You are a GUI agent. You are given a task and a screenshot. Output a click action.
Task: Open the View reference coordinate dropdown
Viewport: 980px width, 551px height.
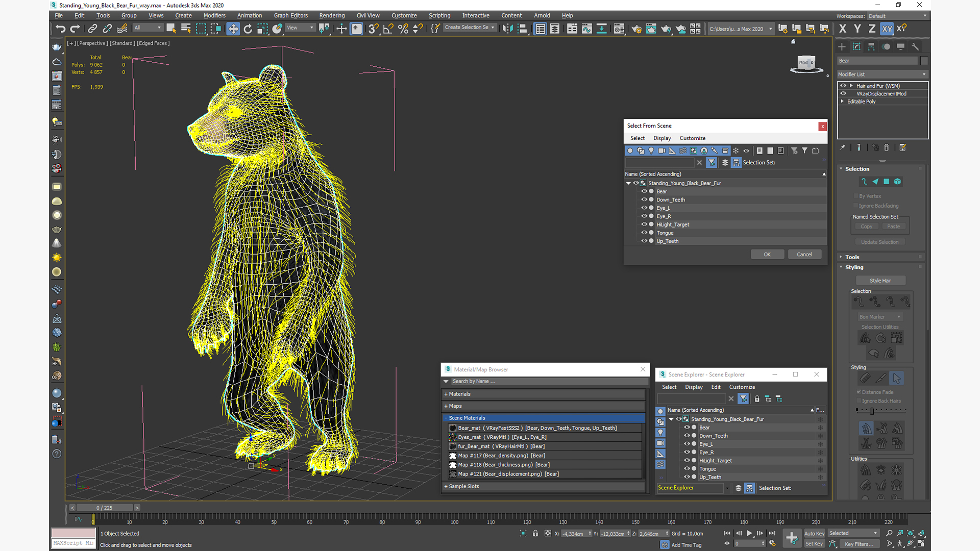click(300, 28)
